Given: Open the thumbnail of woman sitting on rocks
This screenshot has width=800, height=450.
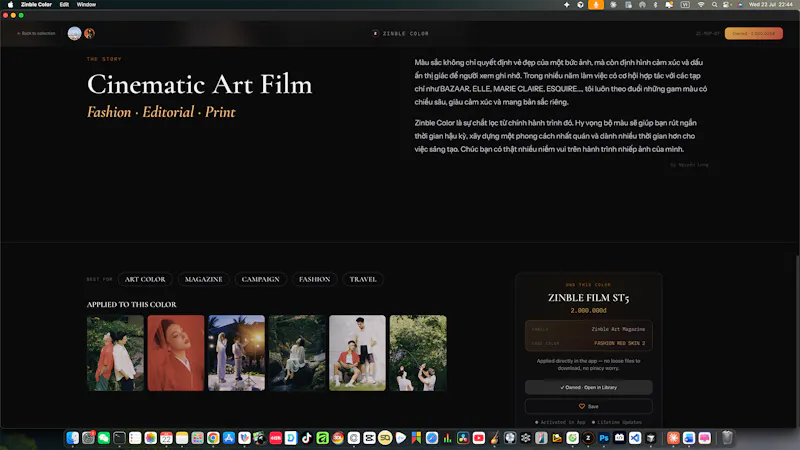Looking at the screenshot, I should click(x=297, y=353).
